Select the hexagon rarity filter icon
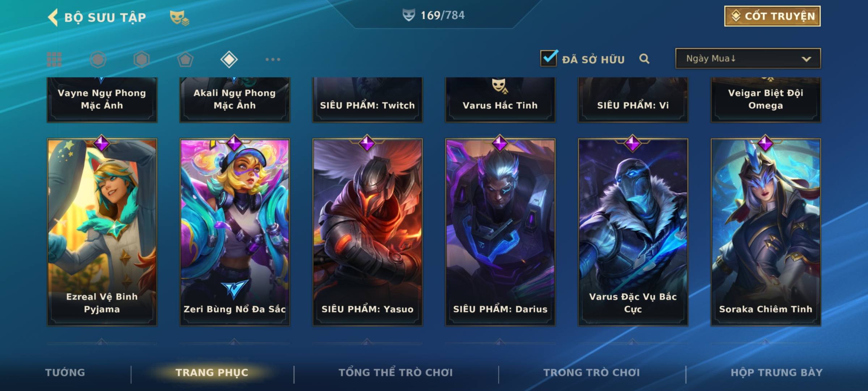The image size is (868, 391). click(x=141, y=59)
